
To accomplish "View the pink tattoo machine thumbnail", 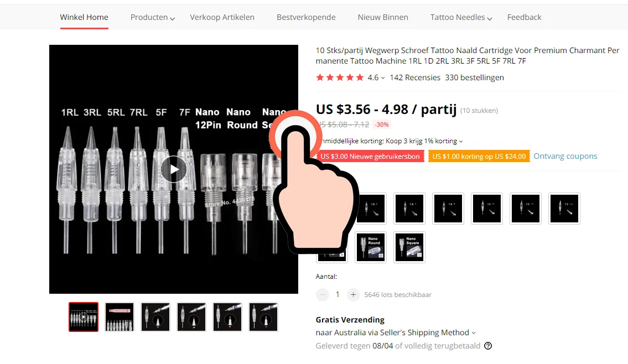I will pos(120,317).
